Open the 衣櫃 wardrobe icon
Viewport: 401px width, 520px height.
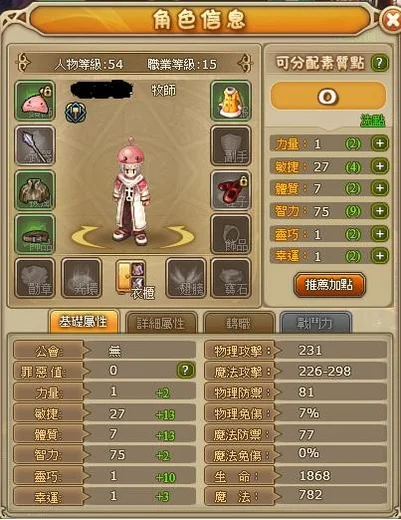coord(133,279)
